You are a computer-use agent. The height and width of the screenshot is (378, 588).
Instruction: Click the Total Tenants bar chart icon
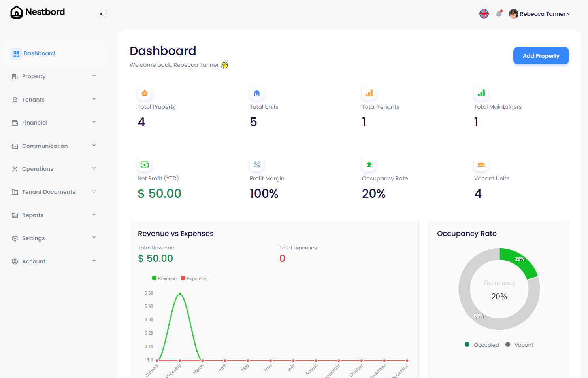point(369,93)
